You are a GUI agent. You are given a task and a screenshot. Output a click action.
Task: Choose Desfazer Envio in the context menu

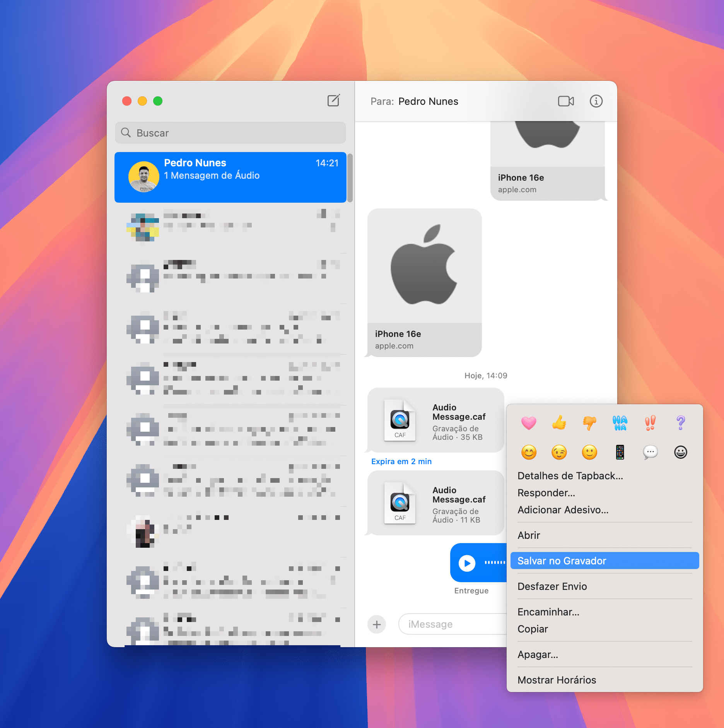click(x=604, y=586)
